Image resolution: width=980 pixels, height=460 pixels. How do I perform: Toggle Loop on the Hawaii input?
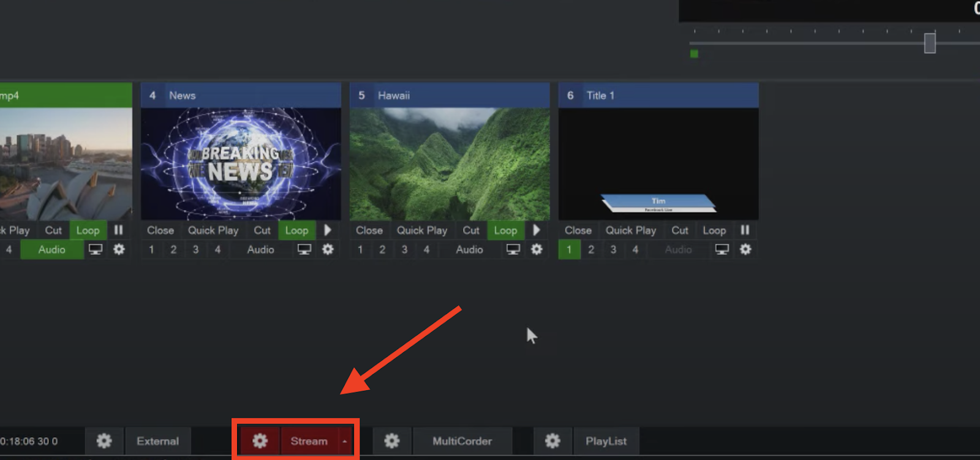point(506,230)
